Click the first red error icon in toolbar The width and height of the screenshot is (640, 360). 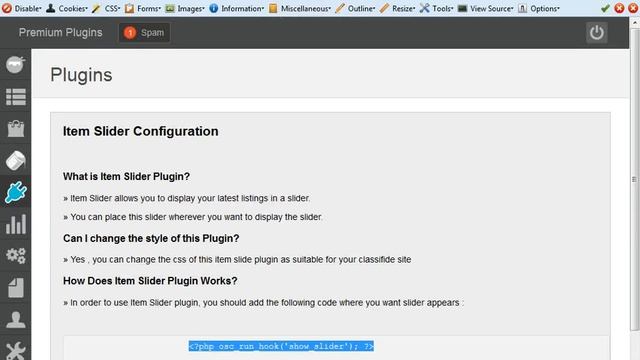619,8
